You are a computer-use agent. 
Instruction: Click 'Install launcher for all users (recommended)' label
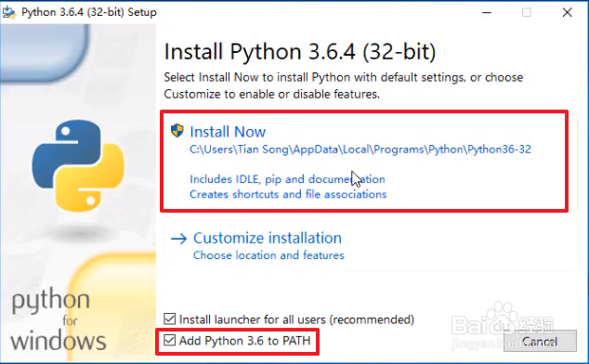coord(296,319)
